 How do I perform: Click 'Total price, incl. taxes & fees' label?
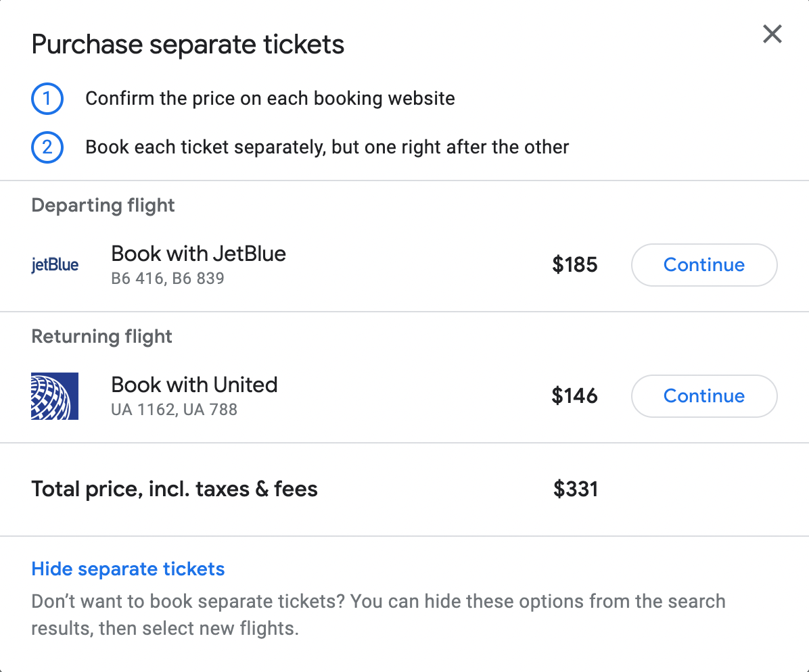[175, 489]
